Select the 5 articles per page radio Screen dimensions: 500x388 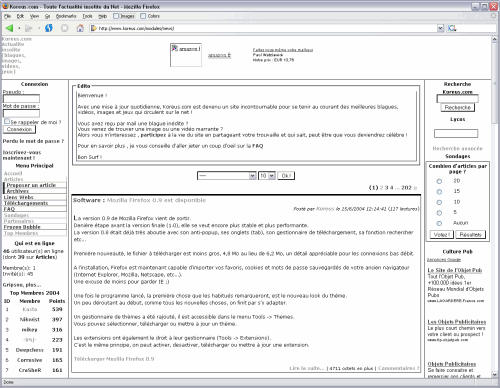click(439, 213)
